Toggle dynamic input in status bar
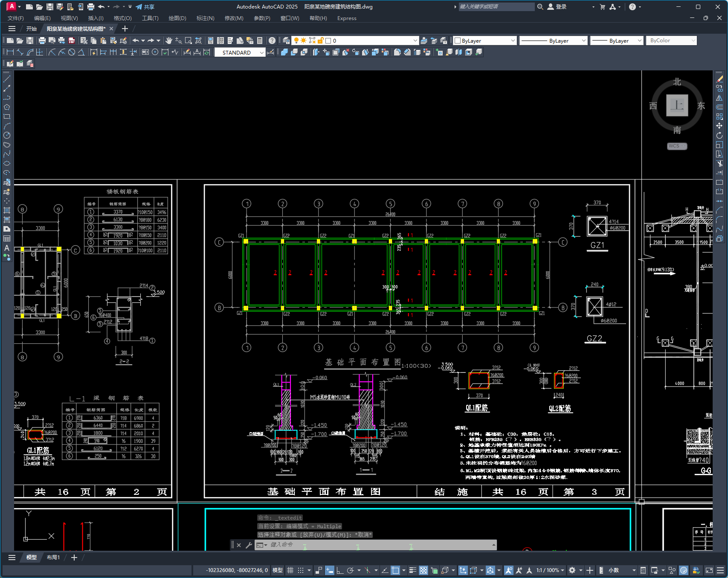Image resolution: width=728 pixels, height=578 pixels. 329,570
